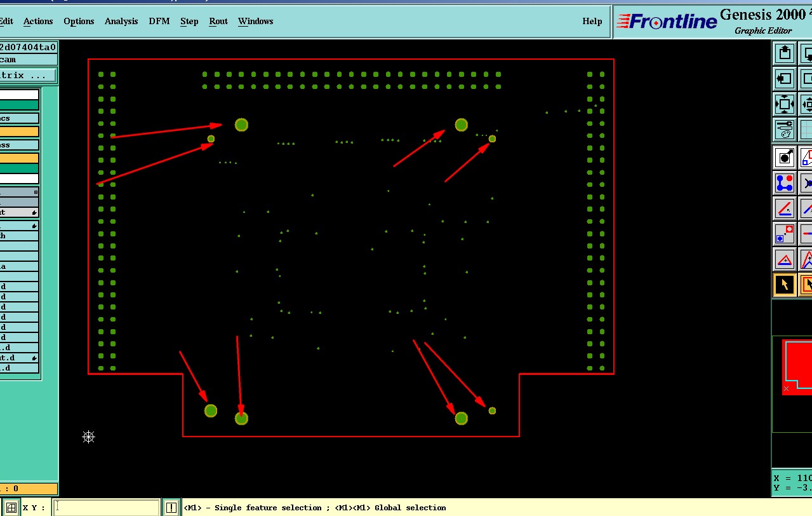
Task: Click the pan left icon in toolbar
Action: (785, 79)
